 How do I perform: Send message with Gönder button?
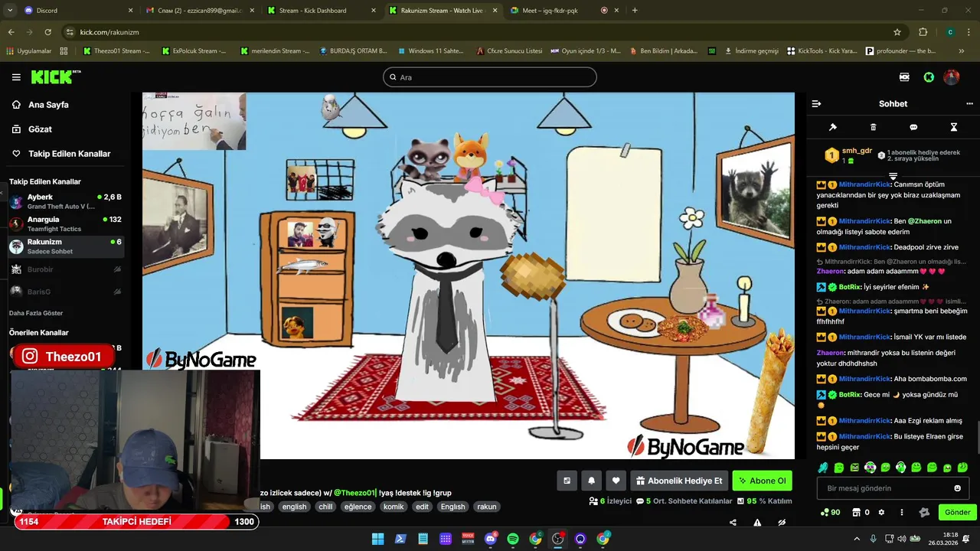[x=957, y=513]
